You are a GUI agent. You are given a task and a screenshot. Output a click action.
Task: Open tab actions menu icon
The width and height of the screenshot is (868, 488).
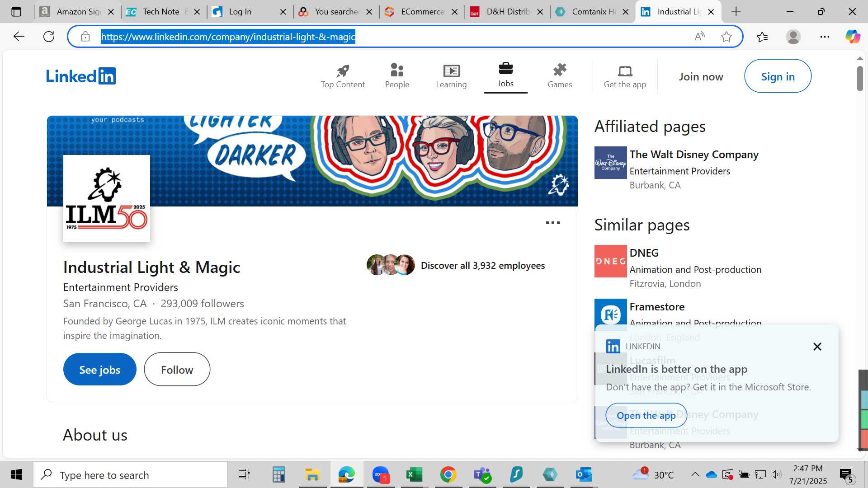(16, 12)
